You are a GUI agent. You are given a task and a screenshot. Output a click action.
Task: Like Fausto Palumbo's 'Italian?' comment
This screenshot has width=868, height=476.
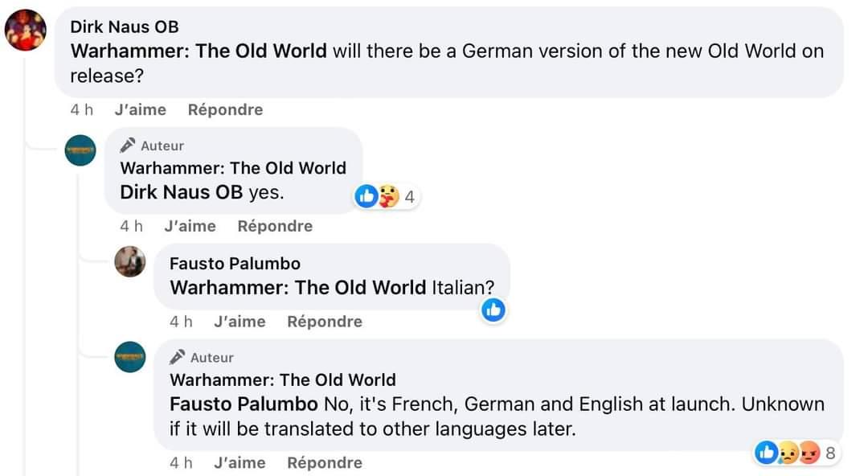pos(240,322)
